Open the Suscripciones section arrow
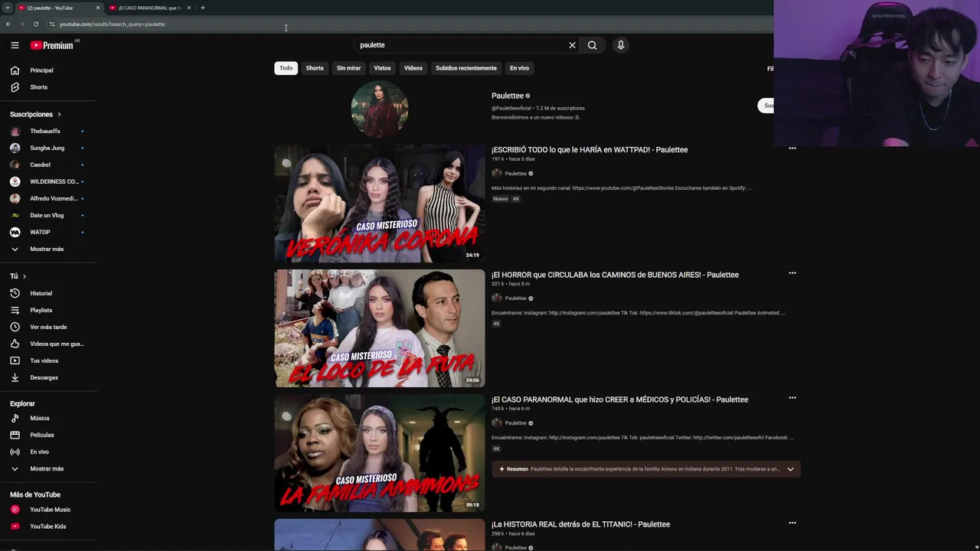The width and height of the screenshot is (980, 551). 59,114
